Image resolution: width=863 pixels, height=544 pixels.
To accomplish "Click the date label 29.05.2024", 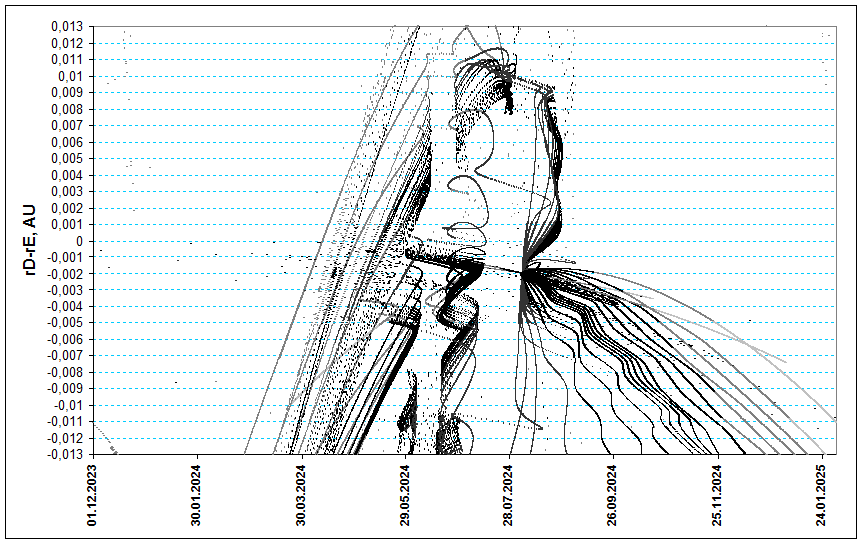I will (405, 496).
